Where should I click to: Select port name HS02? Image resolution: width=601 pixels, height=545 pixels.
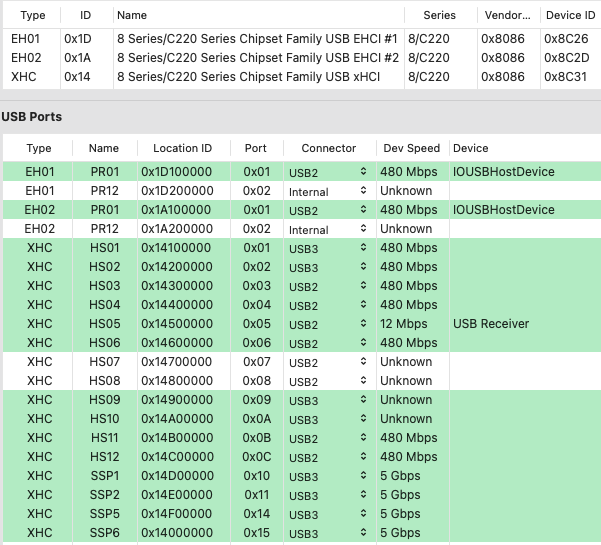pyautogui.click(x=105, y=267)
